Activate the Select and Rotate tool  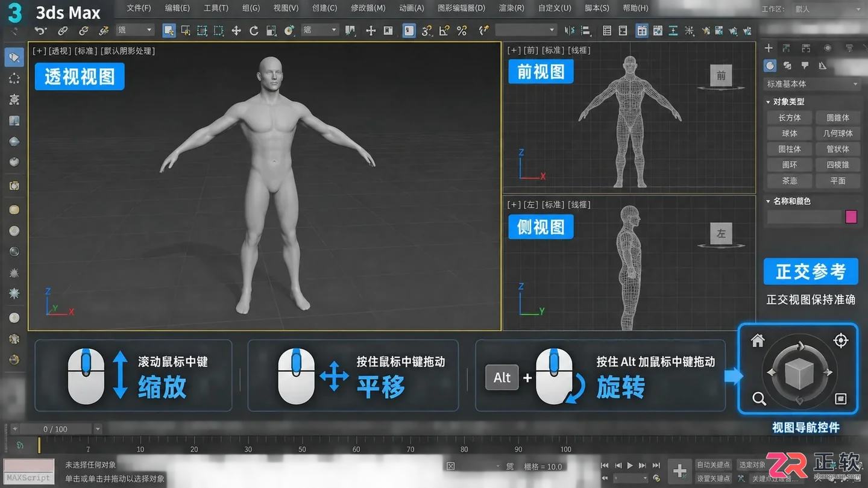point(254,30)
